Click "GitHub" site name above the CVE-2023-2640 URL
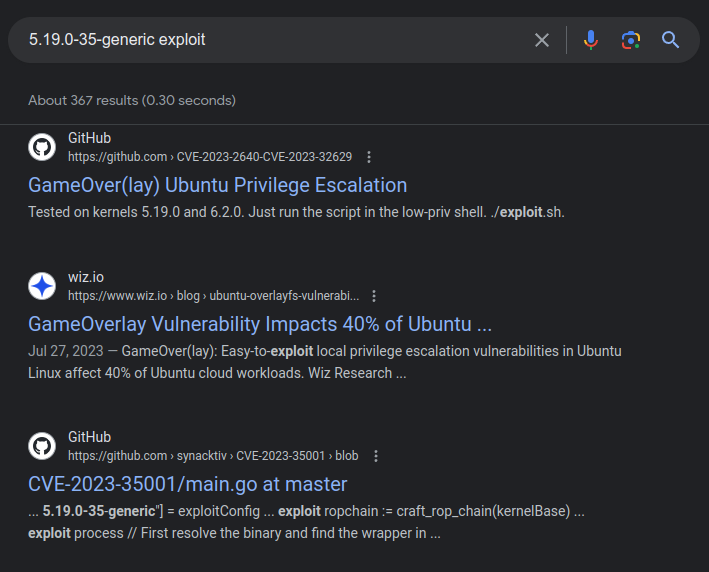The width and height of the screenshot is (709, 572). point(89,138)
